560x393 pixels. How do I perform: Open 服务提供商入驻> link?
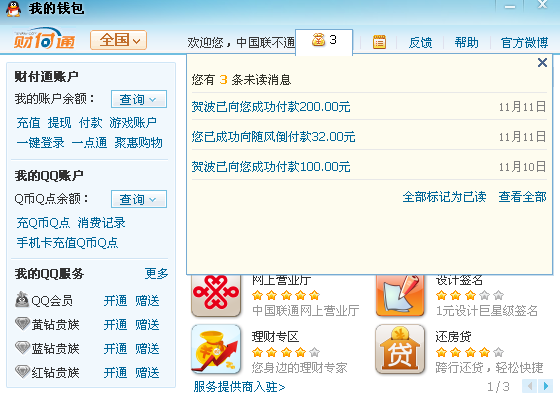pos(239,386)
